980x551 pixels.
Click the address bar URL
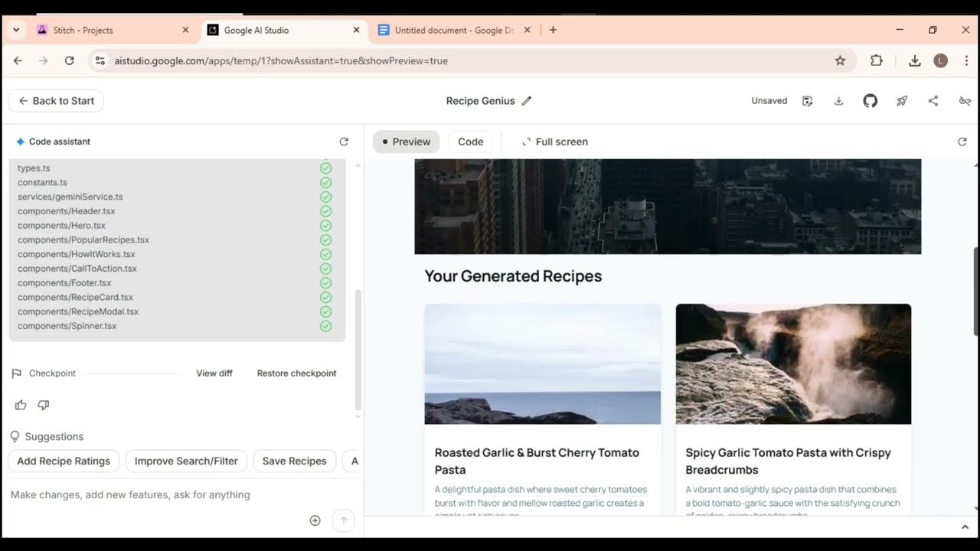click(x=281, y=60)
